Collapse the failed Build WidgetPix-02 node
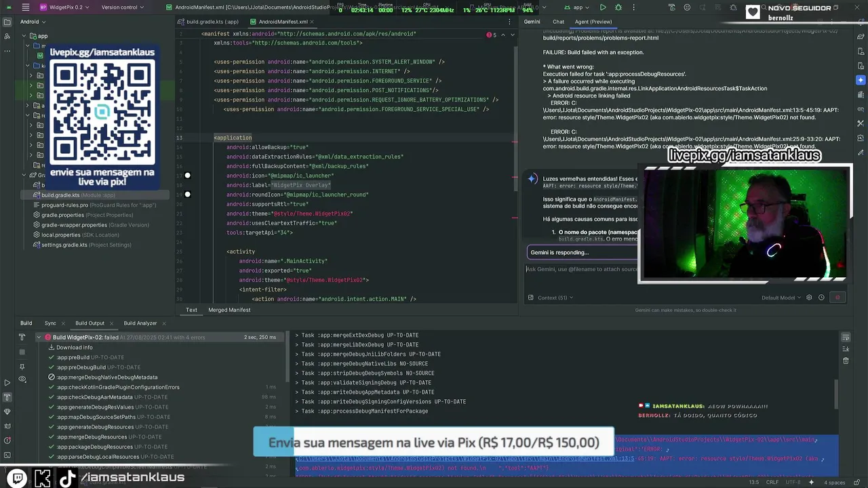Image resolution: width=868 pixels, height=488 pixels. click(x=39, y=337)
